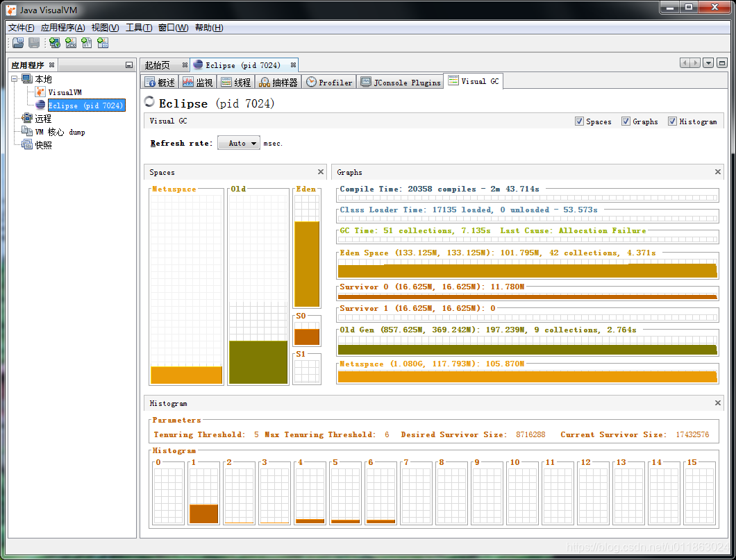Viewport: 736px width, 560px height.
Task: Click the Java VisualVM title bar icon
Action: [x=11, y=10]
